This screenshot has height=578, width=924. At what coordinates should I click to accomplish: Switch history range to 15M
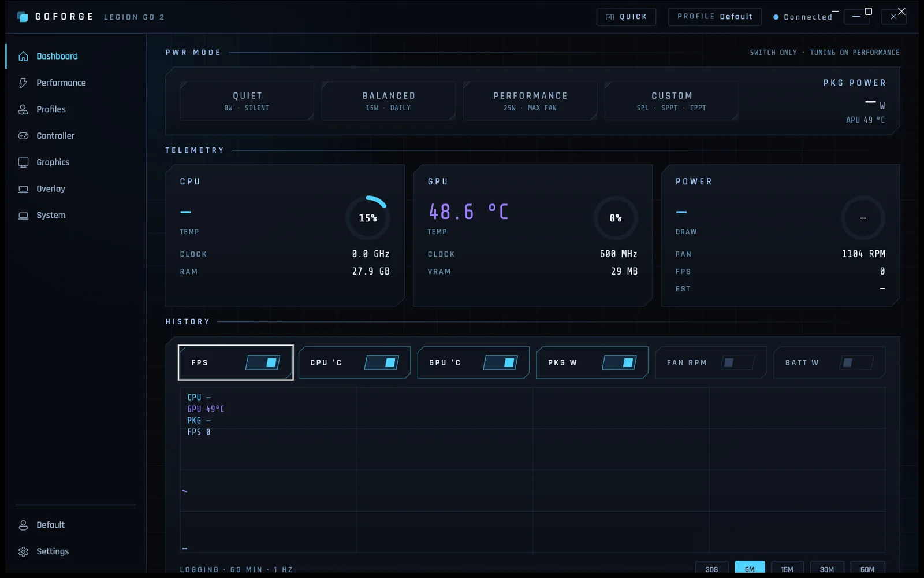(787, 568)
